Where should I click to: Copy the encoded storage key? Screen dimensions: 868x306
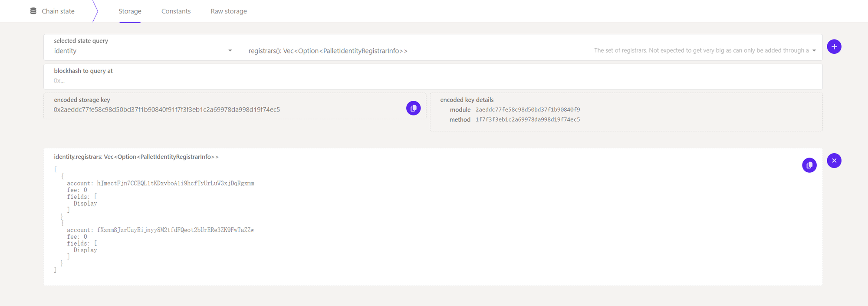413,108
